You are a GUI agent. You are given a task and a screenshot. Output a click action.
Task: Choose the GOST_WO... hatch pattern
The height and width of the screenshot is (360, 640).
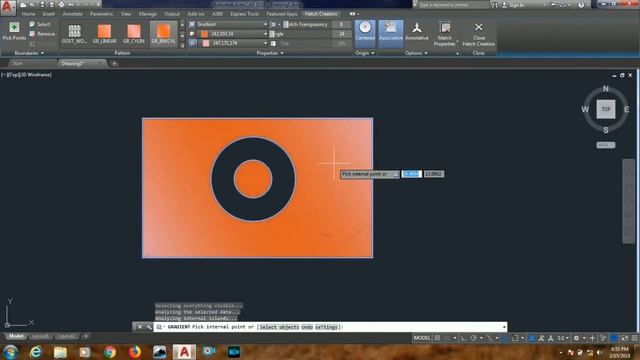coord(74,34)
